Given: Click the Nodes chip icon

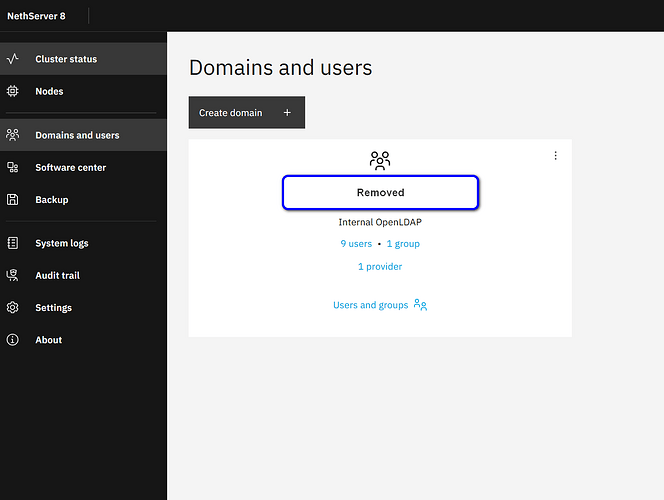Looking at the screenshot, I should pos(13,91).
